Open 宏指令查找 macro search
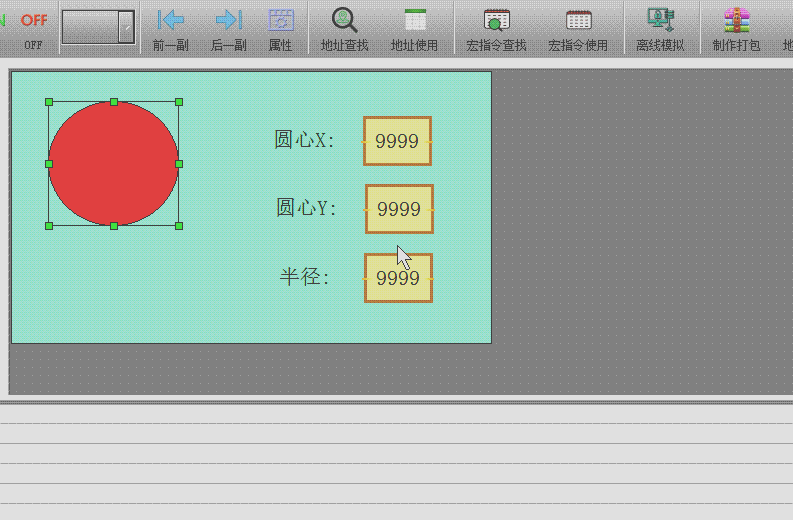Viewport: 793px width, 520px height. pyautogui.click(x=496, y=20)
